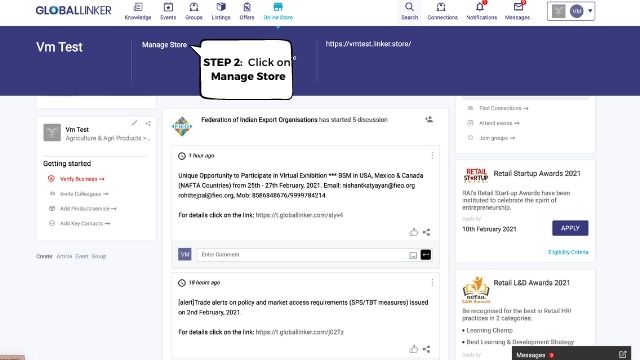
Task: Open the Vm Test profile thumbnail
Action: pos(52,133)
